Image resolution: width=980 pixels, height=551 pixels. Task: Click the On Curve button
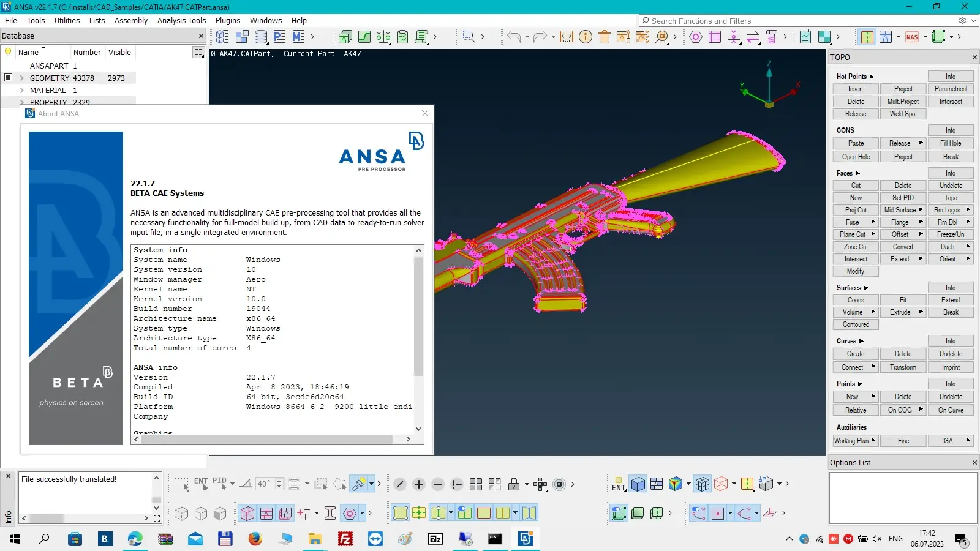[x=951, y=410]
